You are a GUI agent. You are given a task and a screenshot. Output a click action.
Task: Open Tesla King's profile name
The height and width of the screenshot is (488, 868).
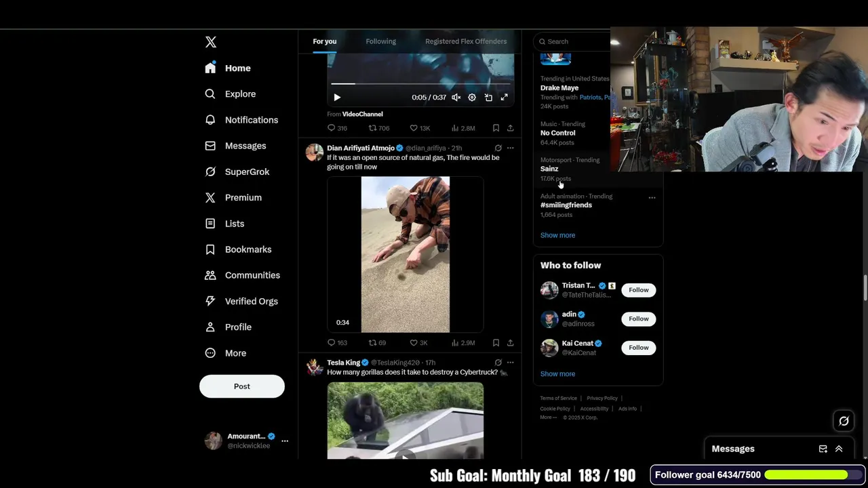pos(344,363)
